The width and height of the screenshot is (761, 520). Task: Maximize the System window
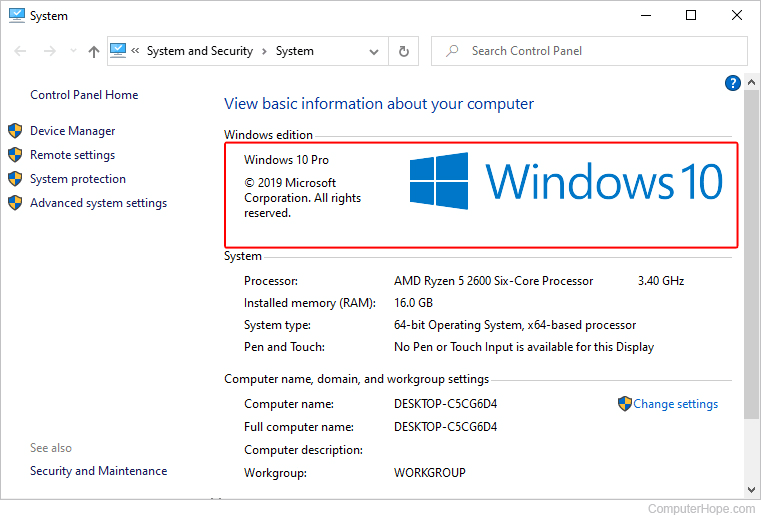tap(691, 16)
